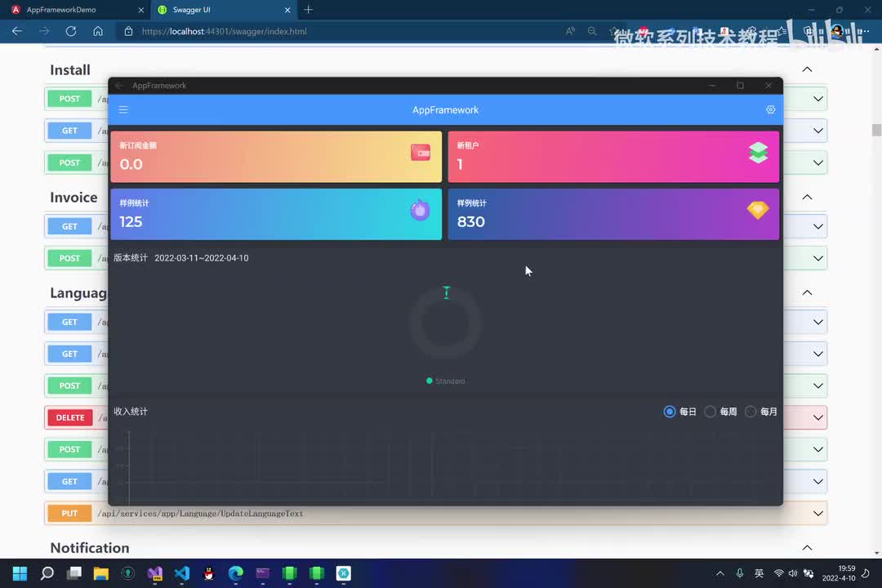This screenshot has height=588, width=882.
Task: Collapse the Invoice section in Swagger
Action: pyautogui.click(x=807, y=197)
